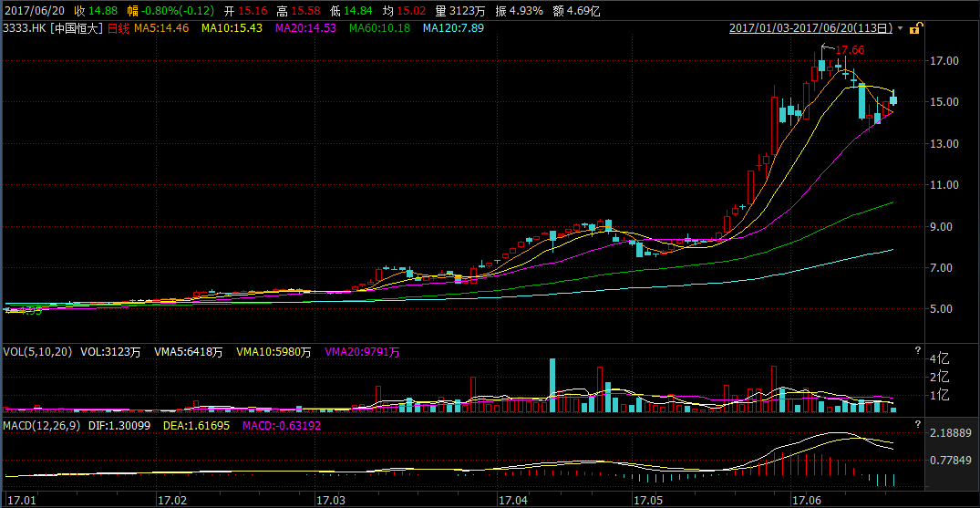Image resolution: width=980 pixels, height=508 pixels.
Task: Select the MA120:7.89 indicator label
Action: pyautogui.click(x=452, y=28)
